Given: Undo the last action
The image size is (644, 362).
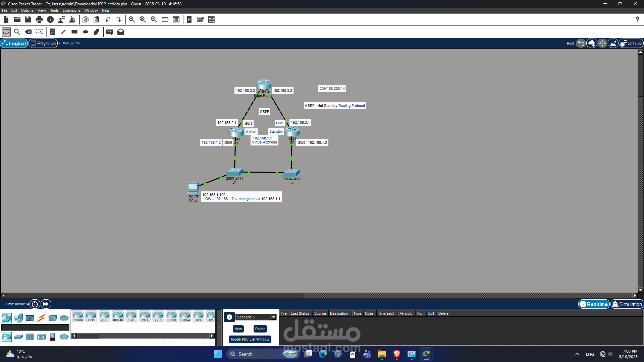Looking at the screenshot, I should pyautogui.click(x=108, y=19).
